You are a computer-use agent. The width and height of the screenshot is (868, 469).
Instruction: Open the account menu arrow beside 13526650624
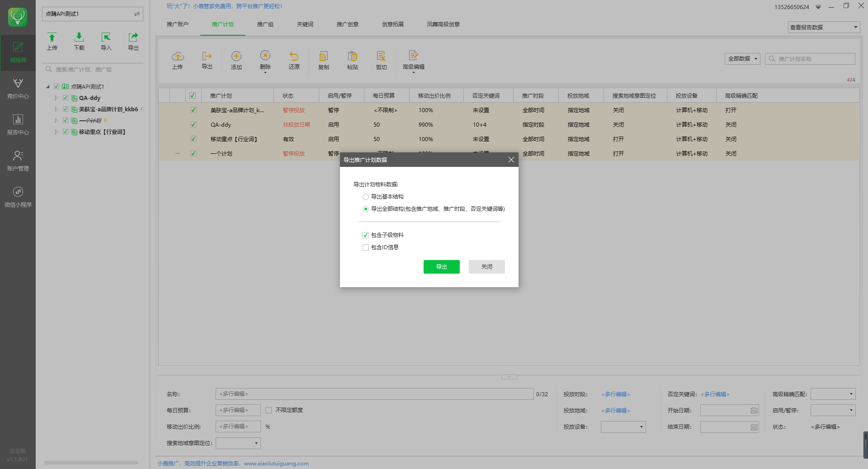[x=818, y=7]
